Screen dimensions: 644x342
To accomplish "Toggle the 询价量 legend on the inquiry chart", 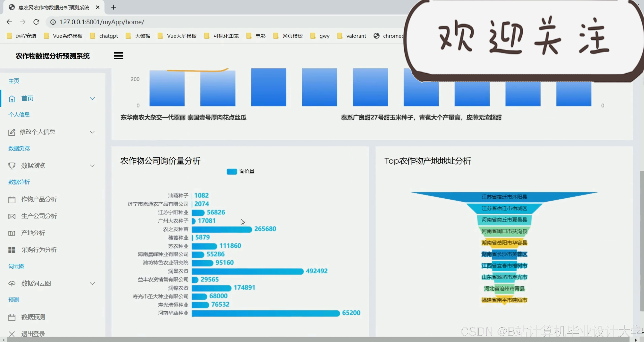I will [240, 171].
